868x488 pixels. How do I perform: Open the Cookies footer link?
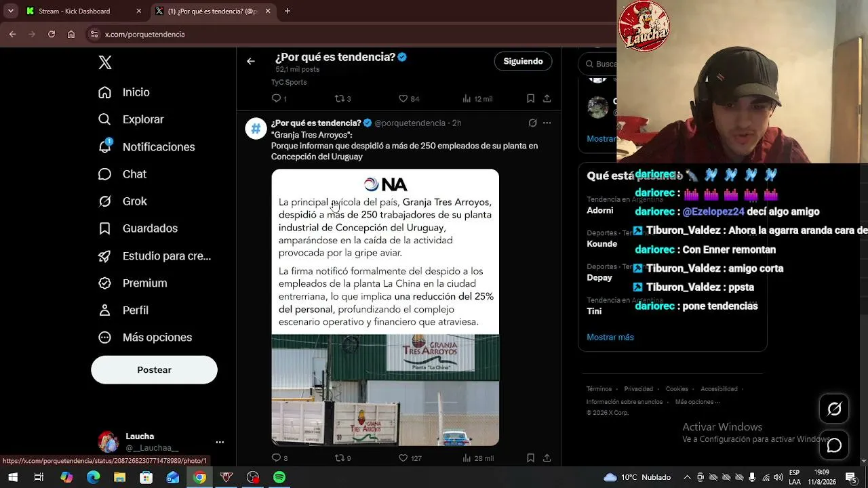click(677, 389)
